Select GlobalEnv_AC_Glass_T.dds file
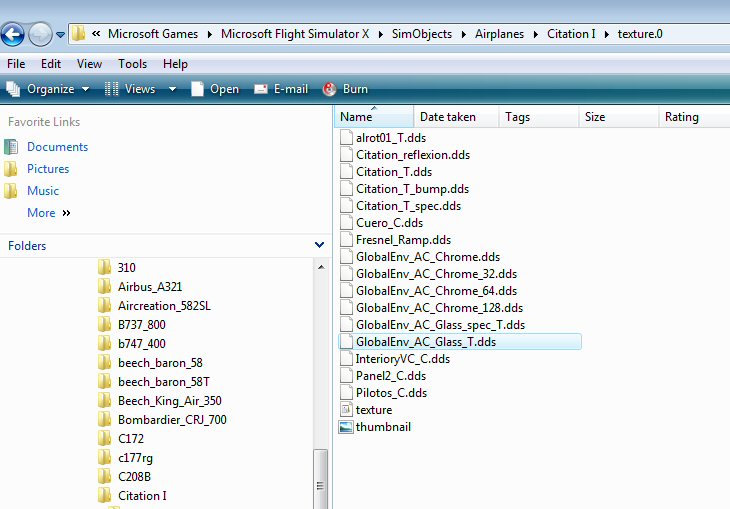 click(x=425, y=342)
